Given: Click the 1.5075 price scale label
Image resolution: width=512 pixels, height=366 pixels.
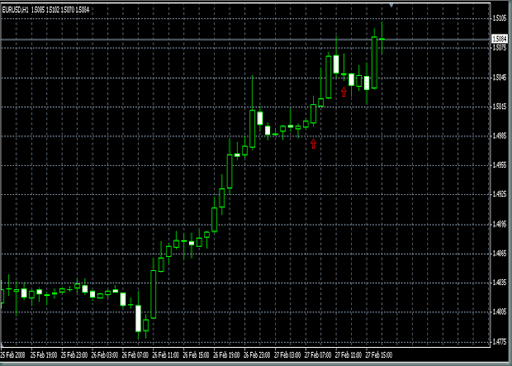Looking at the screenshot, I should click(x=499, y=48).
